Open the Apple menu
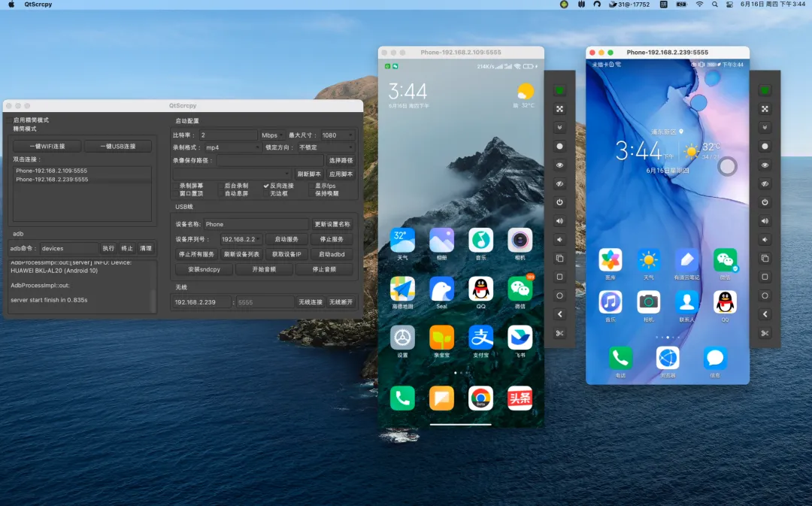The image size is (812, 506). [11, 5]
